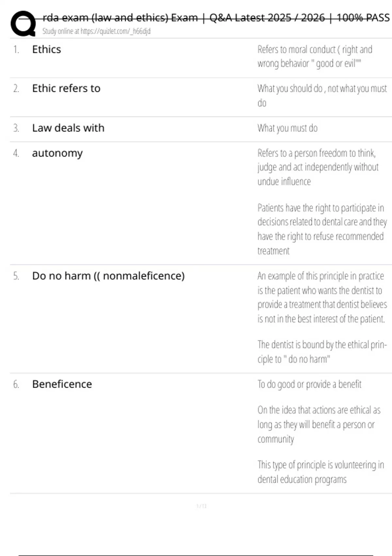Click the page number at the bottom
Viewport: 392px width, 556px height.
pyautogui.click(x=201, y=506)
